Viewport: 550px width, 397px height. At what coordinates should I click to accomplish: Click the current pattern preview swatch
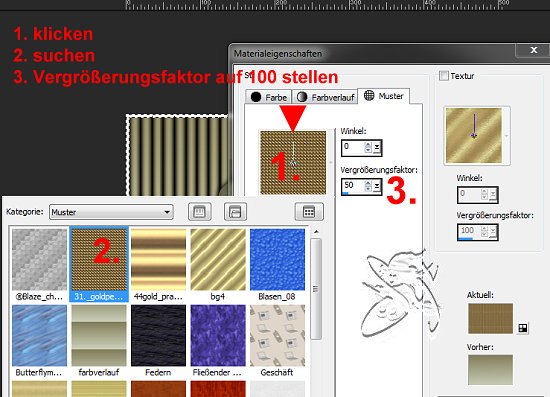[293, 162]
